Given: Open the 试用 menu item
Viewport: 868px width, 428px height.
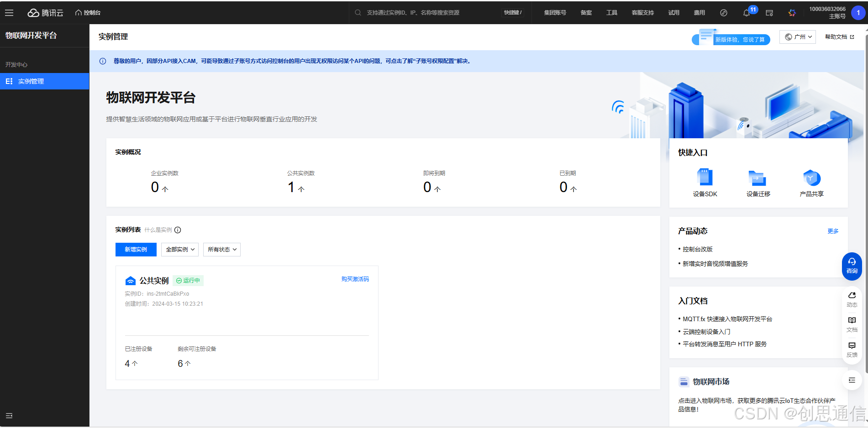Looking at the screenshot, I should click(x=673, y=13).
